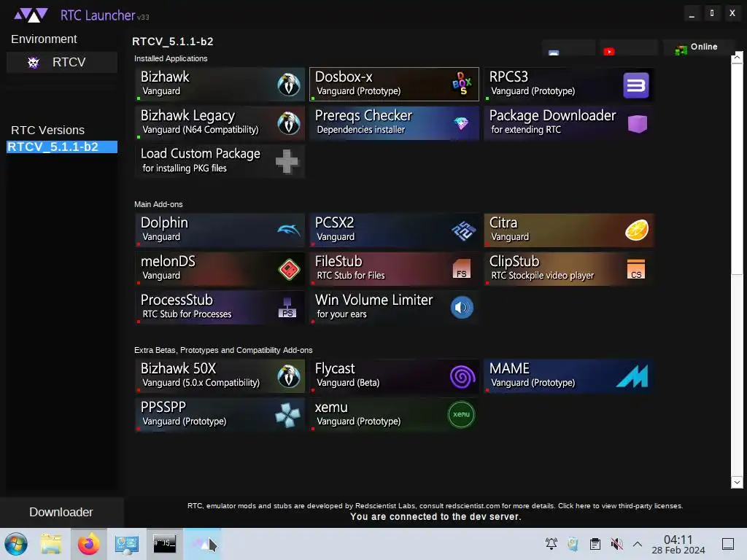Open the YouTube link button

click(x=629, y=49)
